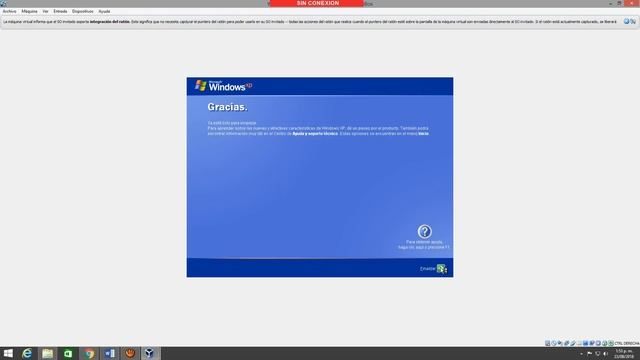Switch to VirtualBox taskbar icon
Screen dimensions: 640x360
150,353
